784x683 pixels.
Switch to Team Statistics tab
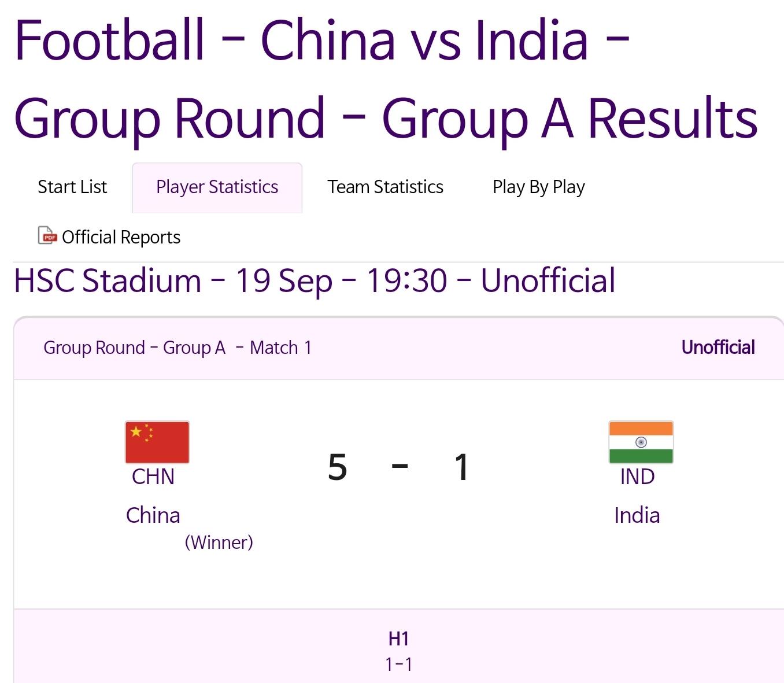[385, 187]
